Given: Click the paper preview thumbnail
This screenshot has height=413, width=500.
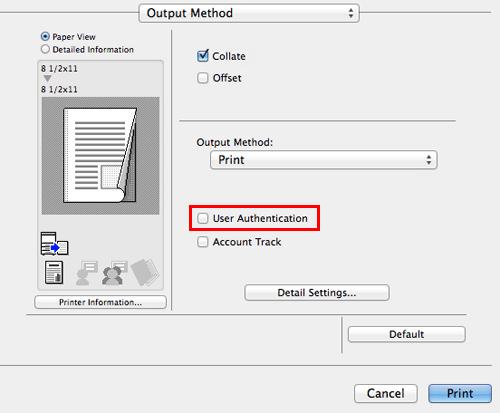Looking at the screenshot, I should coord(100,156).
